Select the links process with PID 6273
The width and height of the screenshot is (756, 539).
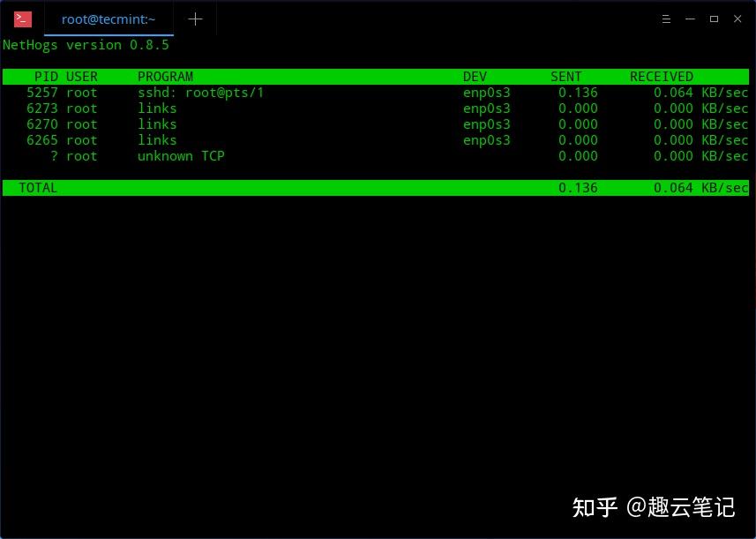pyautogui.click(x=157, y=108)
